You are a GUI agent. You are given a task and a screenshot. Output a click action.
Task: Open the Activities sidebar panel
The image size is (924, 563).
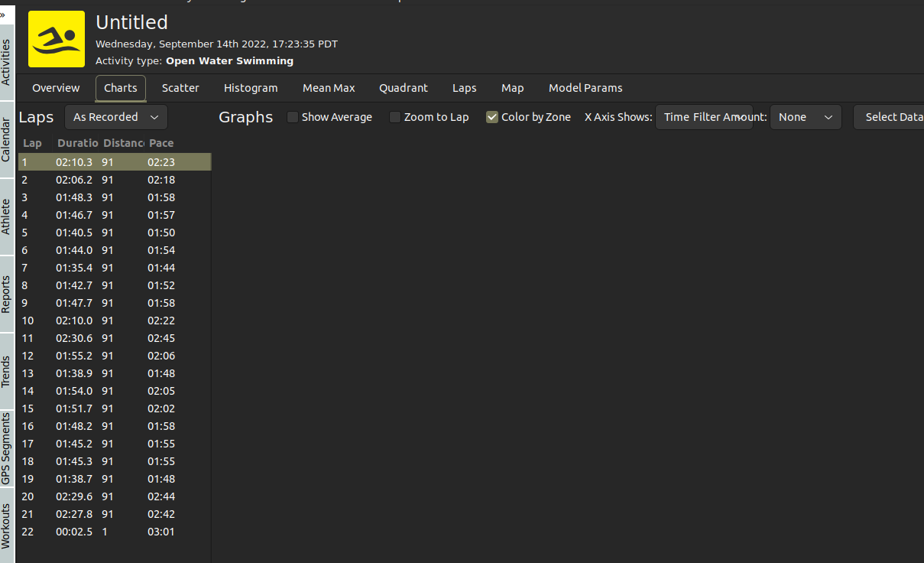tap(7, 57)
